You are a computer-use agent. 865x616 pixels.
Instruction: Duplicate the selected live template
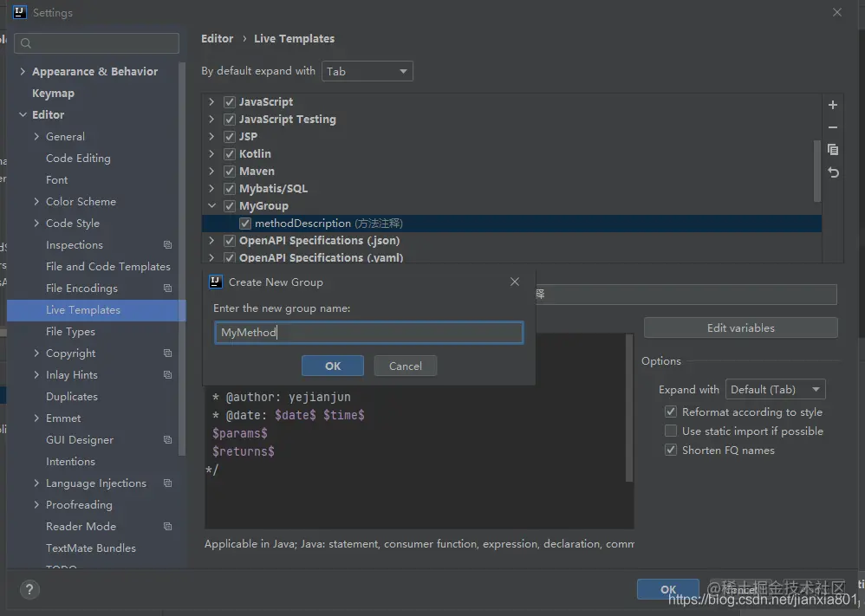[833, 149]
